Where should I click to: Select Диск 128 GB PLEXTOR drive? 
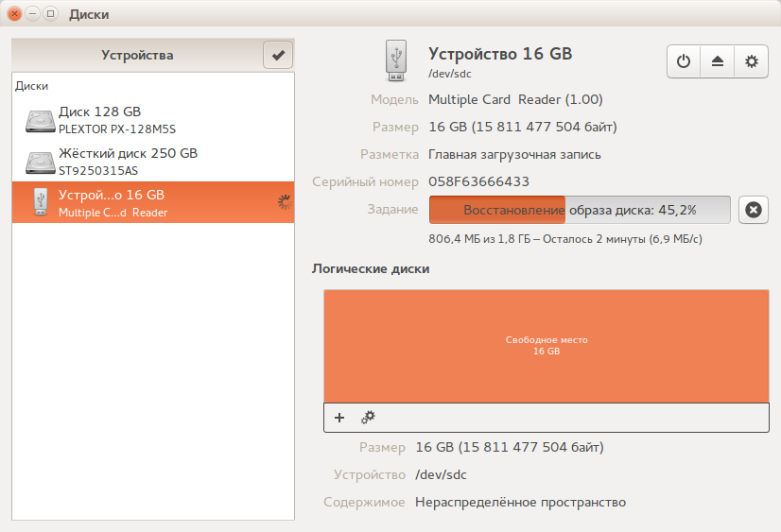pyautogui.click(x=153, y=120)
